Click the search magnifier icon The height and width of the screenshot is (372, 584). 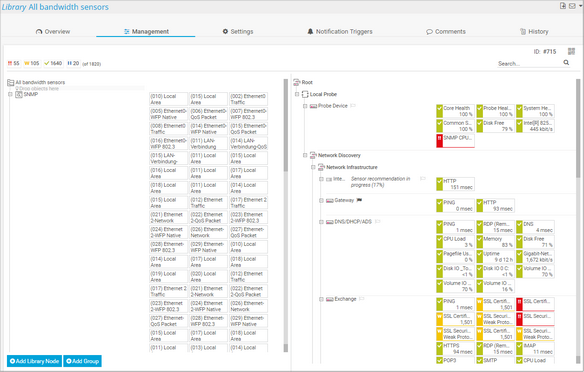566,63
